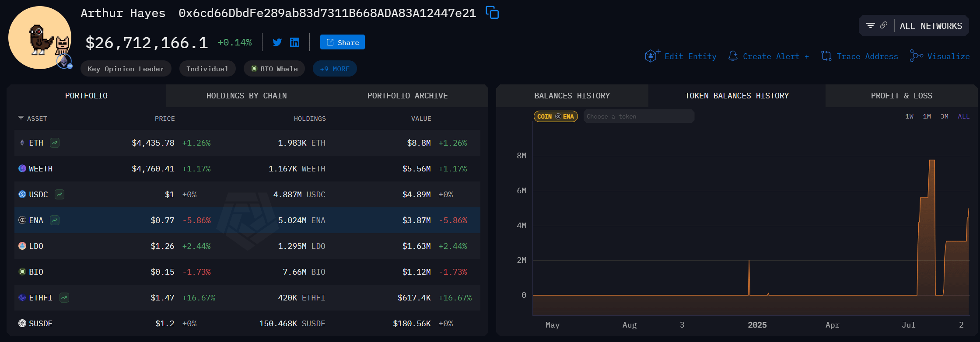
Task: Click the ASSET column sort icon
Action: [21, 118]
